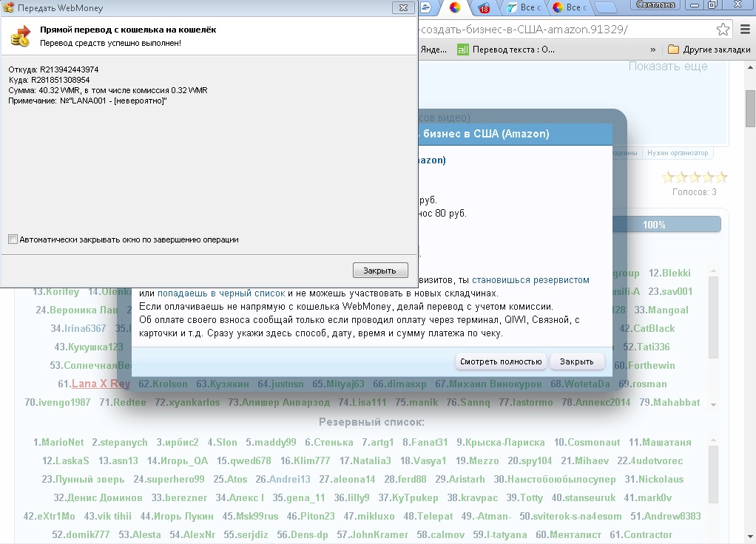Viewport: 756px width, 544px height.
Task: Open reserve member 30.Намстобоюбылосупер profile
Action: pos(555,479)
